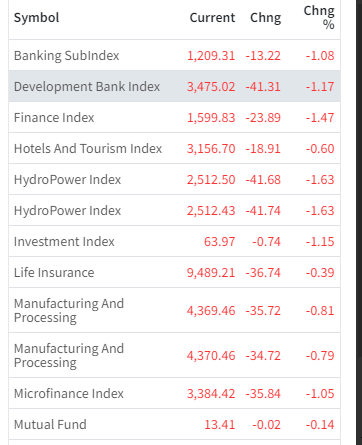Select the Mutual Fund row
This screenshot has height=445, width=362.
point(174,424)
